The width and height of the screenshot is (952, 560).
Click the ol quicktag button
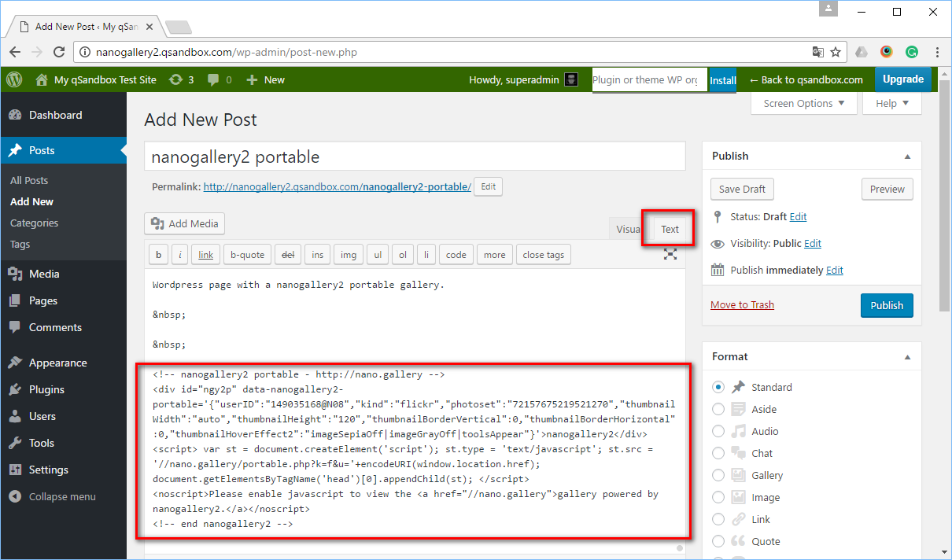click(x=403, y=254)
